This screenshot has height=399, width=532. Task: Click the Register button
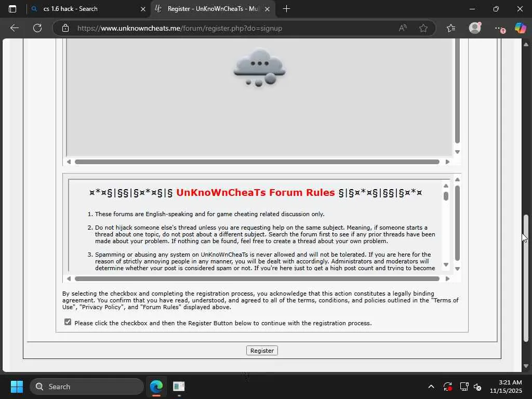click(262, 351)
